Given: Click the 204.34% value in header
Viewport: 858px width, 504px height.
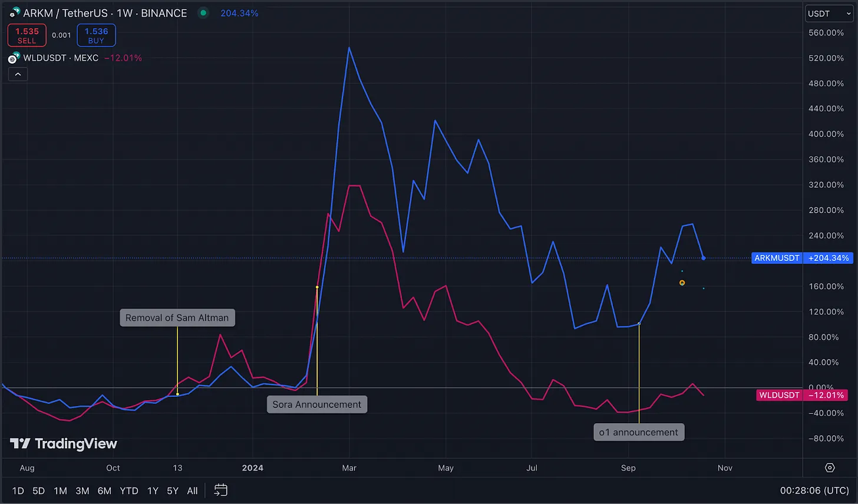Looking at the screenshot, I should pos(239,13).
